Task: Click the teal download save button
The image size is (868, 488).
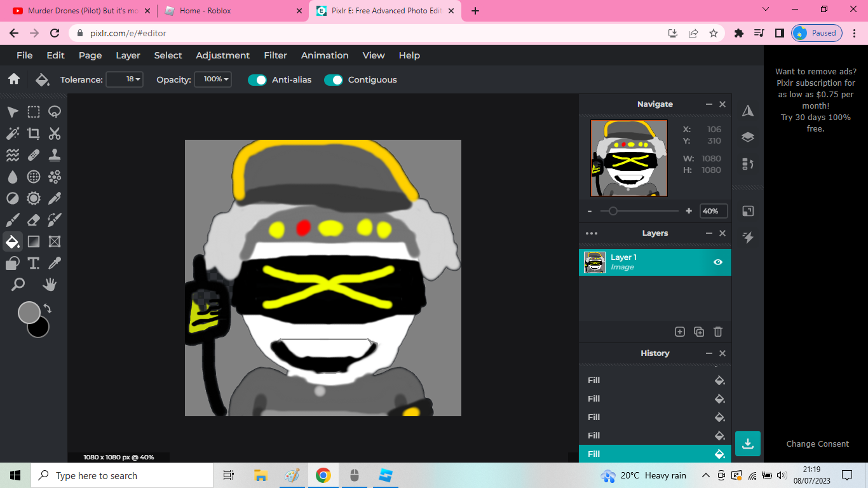Action: pyautogui.click(x=748, y=444)
